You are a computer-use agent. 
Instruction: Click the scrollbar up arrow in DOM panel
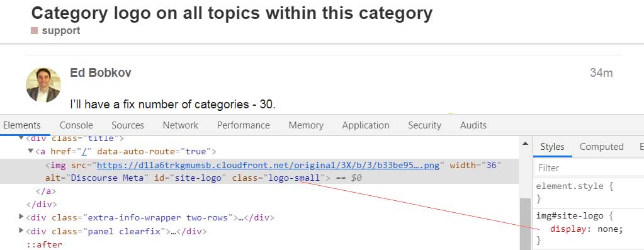(525, 144)
